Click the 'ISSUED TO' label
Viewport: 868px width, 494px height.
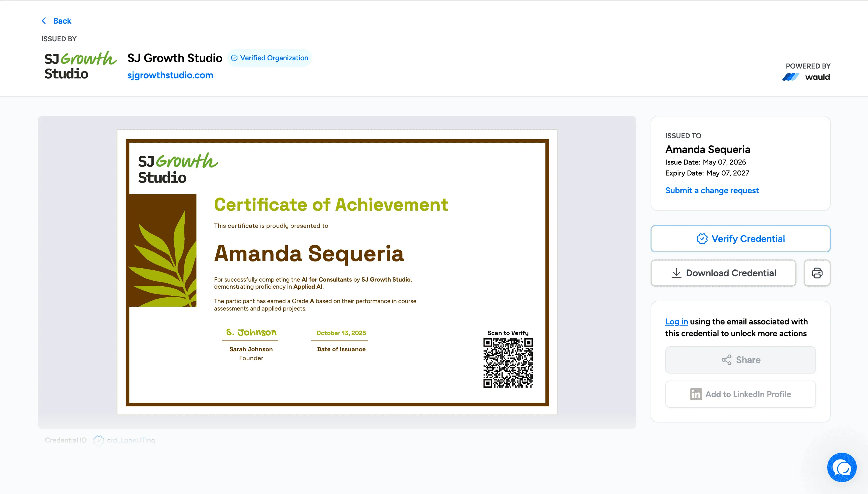683,136
